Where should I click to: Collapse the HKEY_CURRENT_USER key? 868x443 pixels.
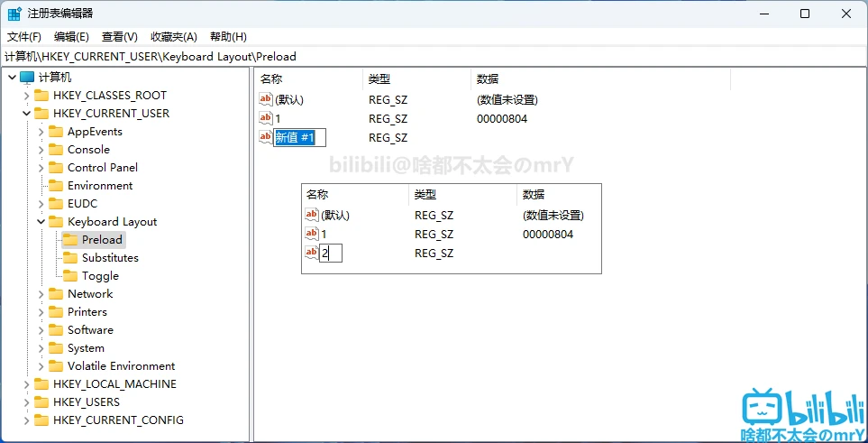point(26,114)
